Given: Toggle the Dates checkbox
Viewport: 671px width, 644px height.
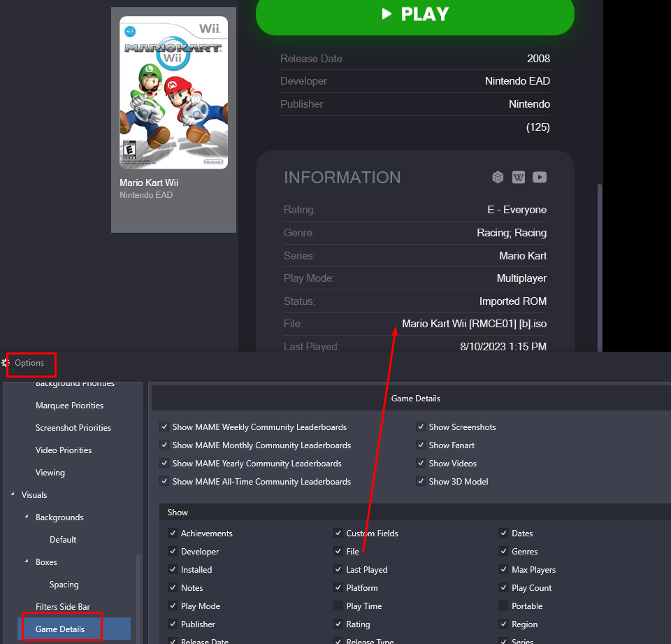Looking at the screenshot, I should pos(504,533).
